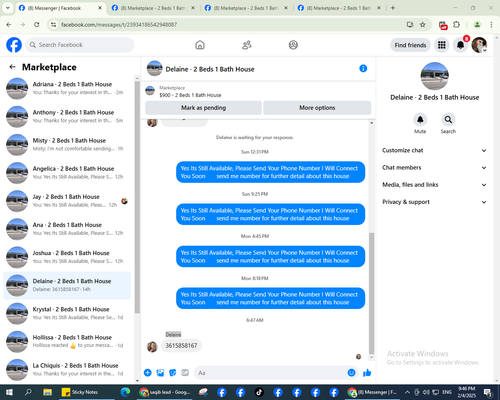Click the browser address bar URL

(119, 25)
